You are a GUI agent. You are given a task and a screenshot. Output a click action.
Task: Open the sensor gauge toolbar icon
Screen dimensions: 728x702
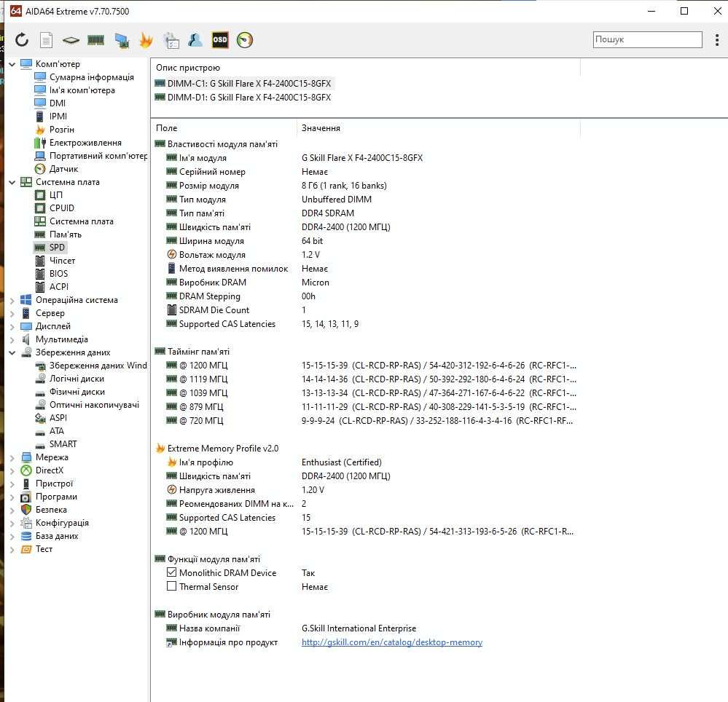245,40
